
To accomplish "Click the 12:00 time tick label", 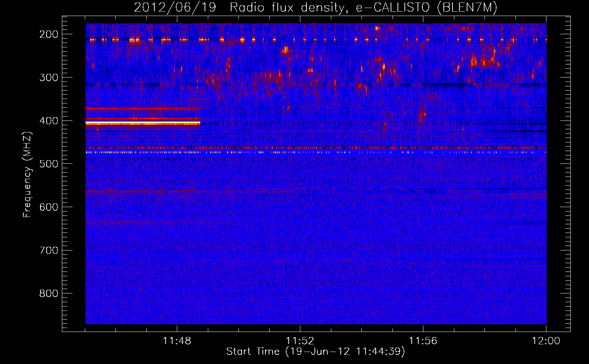I will (546, 341).
